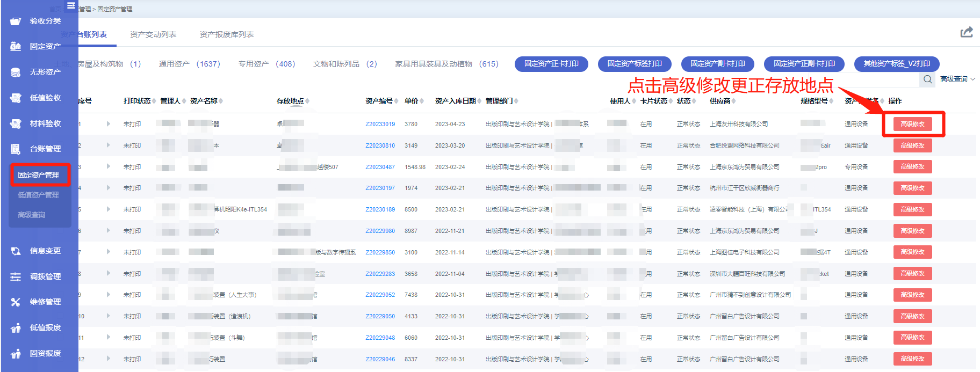Sort by 规格型号 using its sort arrows
This screenshot has height=372, width=980.
pos(831,101)
